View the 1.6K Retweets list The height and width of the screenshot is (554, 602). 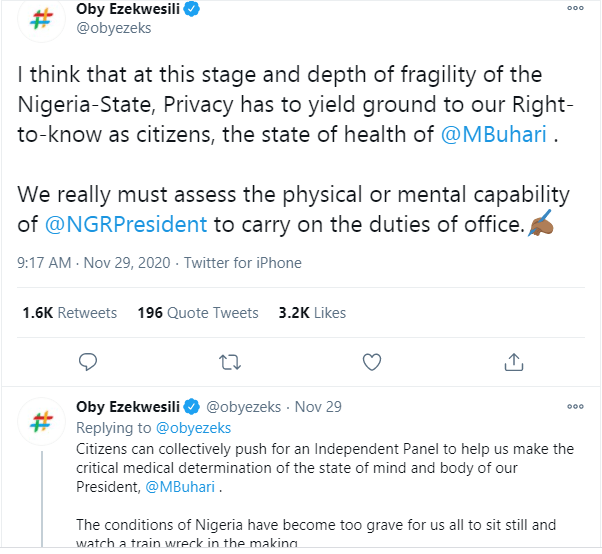(69, 313)
